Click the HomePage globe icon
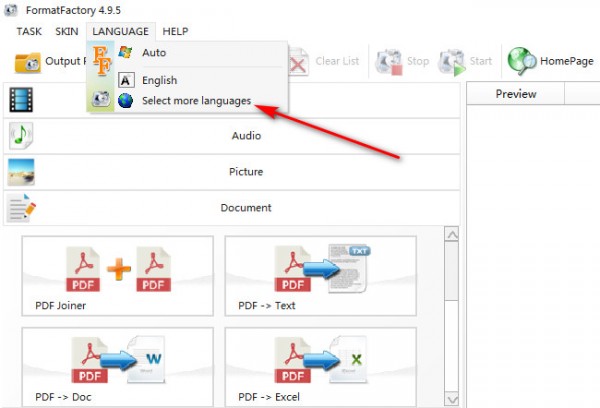Image resolution: width=600 pixels, height=408 pixels. click(x=522, y=61)
